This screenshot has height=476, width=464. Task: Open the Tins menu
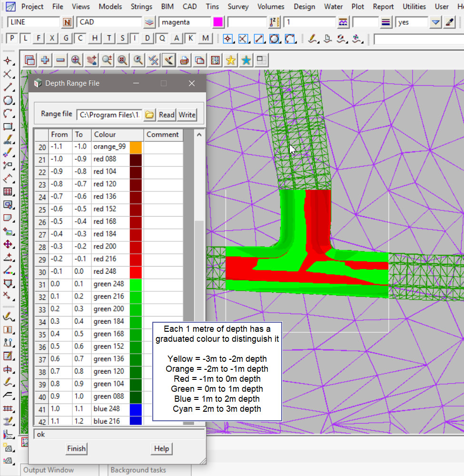tap(212, 7)
